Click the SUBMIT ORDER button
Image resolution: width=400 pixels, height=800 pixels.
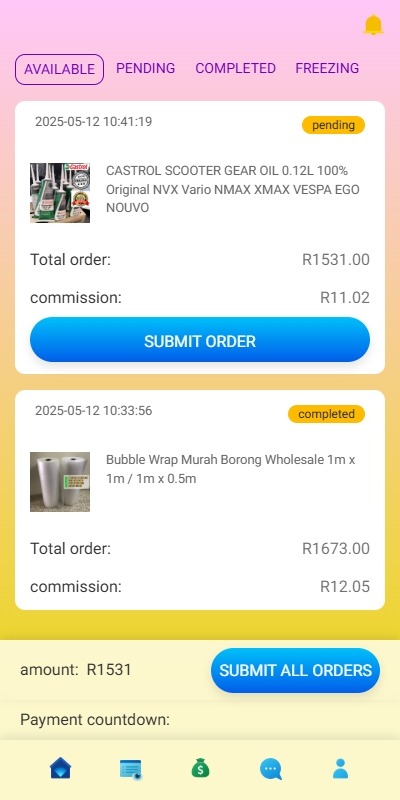(x=200, y=340)
